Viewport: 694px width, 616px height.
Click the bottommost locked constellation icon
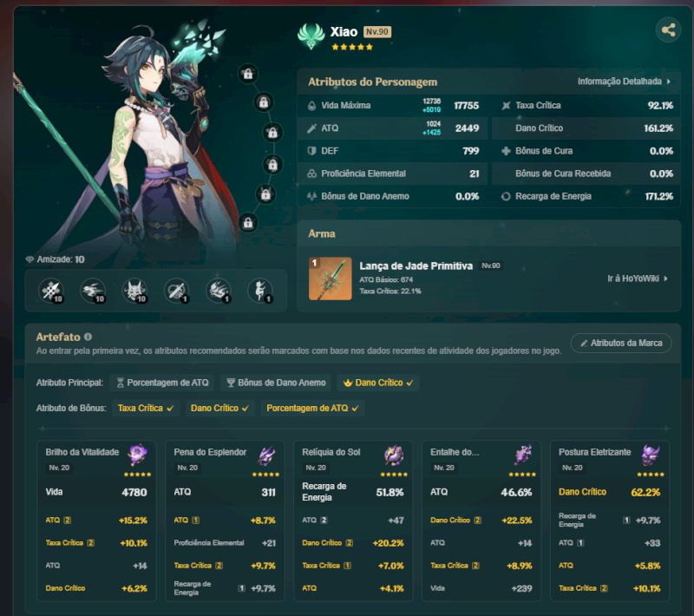coord(248,223)
